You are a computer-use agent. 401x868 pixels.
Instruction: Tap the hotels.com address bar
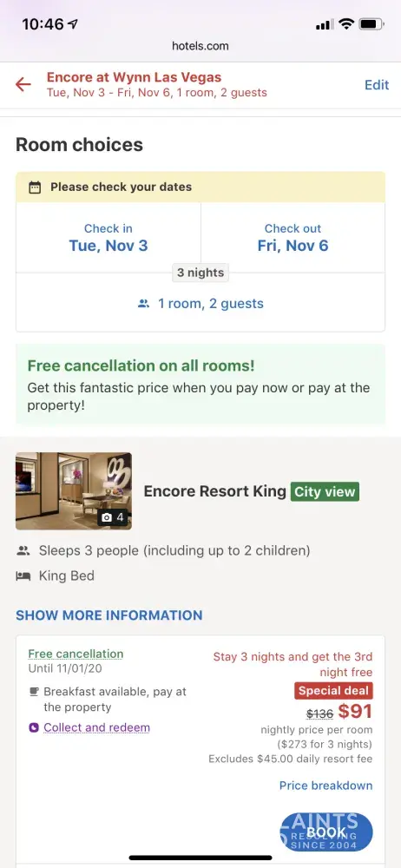(200, 46)
